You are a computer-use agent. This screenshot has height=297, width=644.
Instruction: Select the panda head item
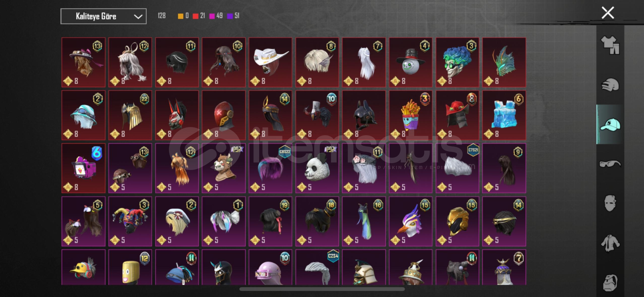pos(317,168)
